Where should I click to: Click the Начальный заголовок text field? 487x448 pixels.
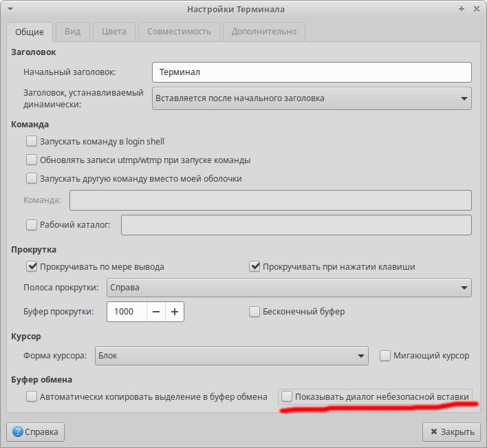click(312, 72)
